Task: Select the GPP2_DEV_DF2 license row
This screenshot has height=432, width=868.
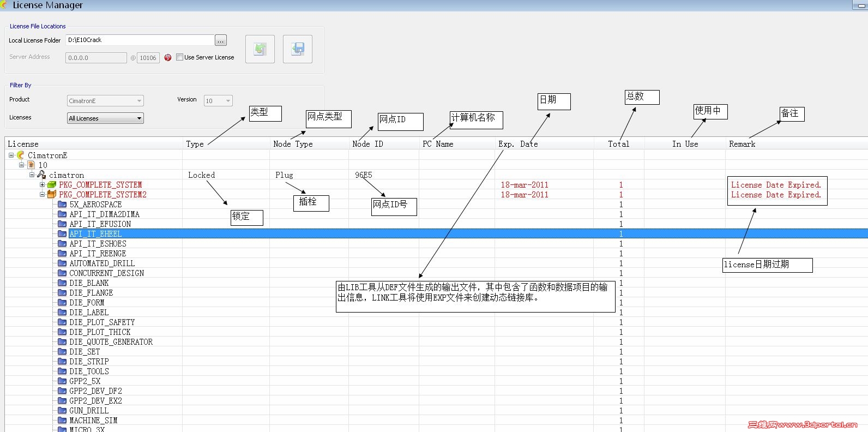Action: point(436,391)
